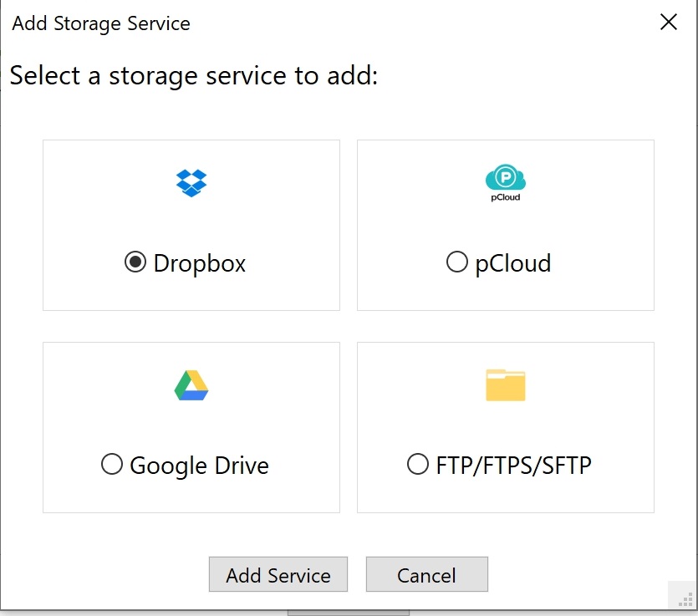Select the Dropbox radio button
Screen dimensions: 698x616
135,262
